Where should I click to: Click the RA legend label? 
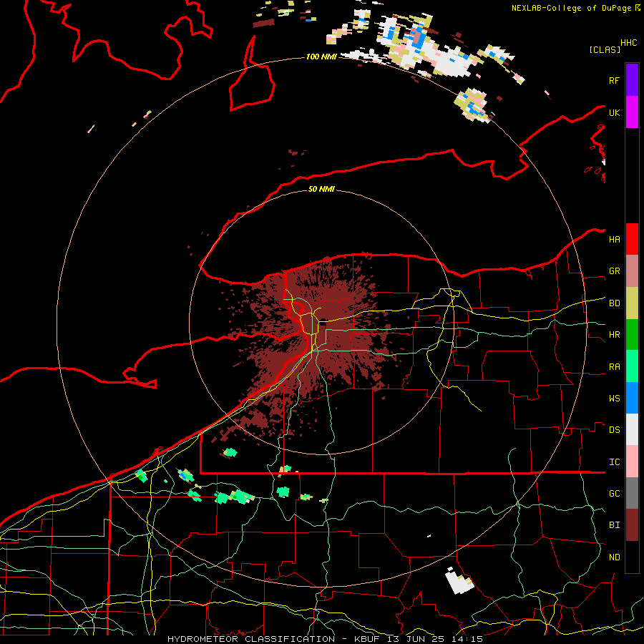pyautogui.click(x=614, y=367)
